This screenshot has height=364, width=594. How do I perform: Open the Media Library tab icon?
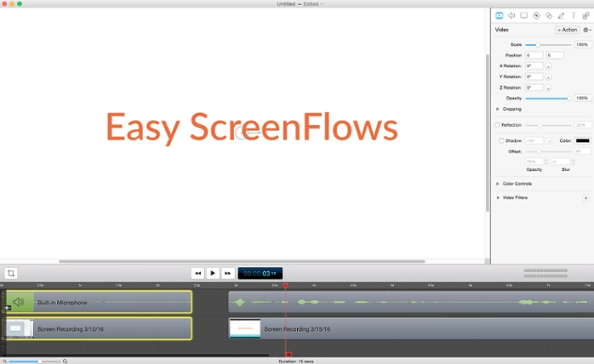(x=585, y=15)
